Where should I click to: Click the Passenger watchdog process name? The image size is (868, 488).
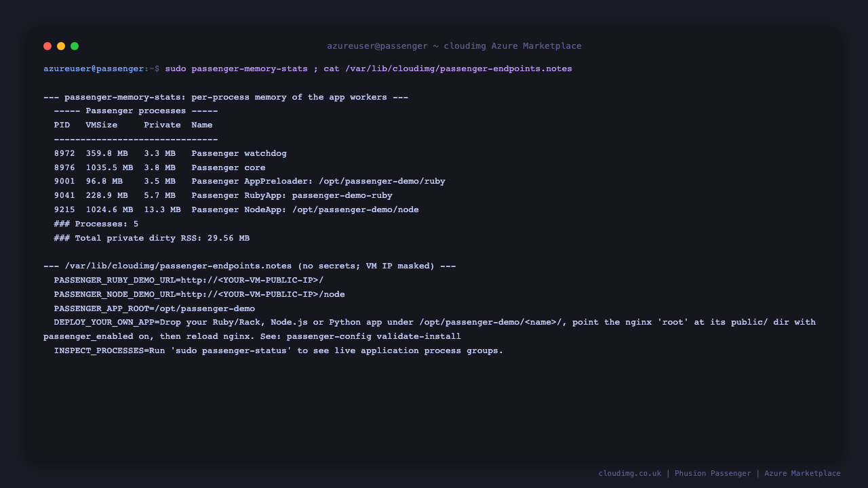coord(239,153)
